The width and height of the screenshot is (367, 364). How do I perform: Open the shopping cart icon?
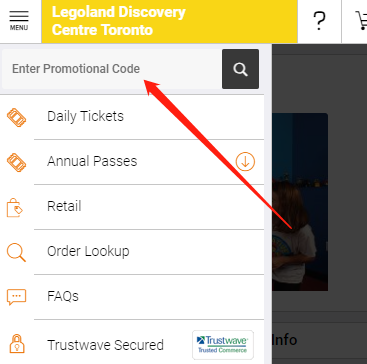pyautogui.click(x=361, y=21)
